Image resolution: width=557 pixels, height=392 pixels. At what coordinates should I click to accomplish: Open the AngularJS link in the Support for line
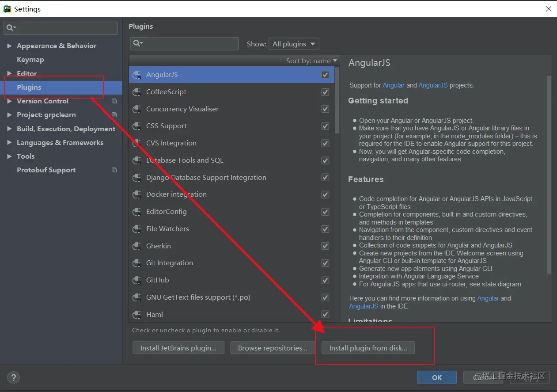433,85
